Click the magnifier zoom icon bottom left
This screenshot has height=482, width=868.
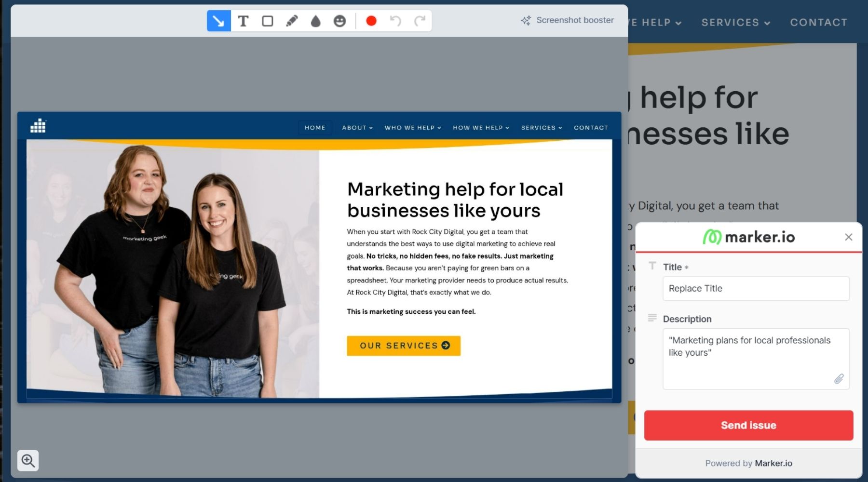coord(28,460)
